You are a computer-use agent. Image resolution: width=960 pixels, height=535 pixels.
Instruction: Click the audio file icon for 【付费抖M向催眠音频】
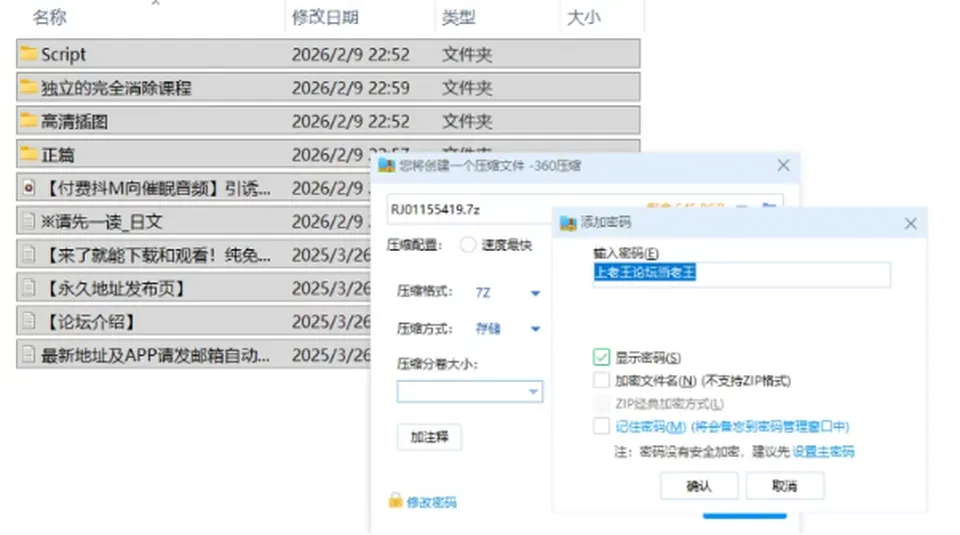point(28,187)
